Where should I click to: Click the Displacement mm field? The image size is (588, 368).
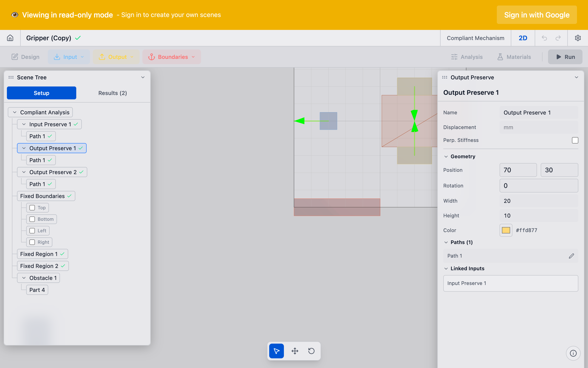tap(539, 127)
